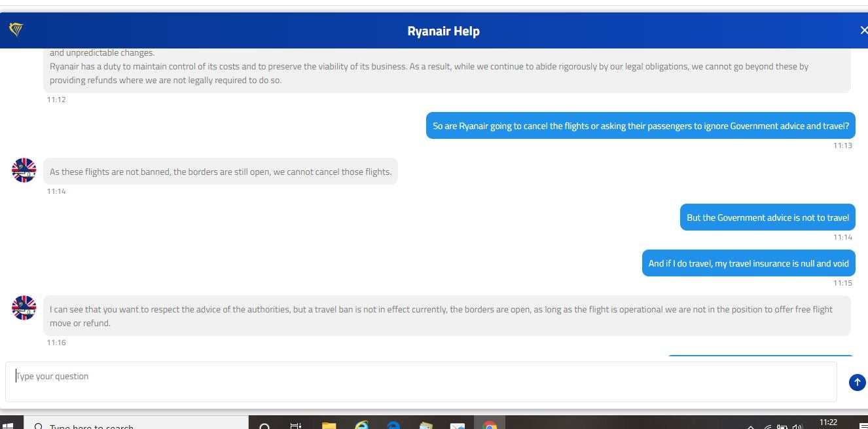Switch to Google Chrome in the taskbar
Image resolution: width=868 pixels, height=429 pixels.
tap(489, 425)
